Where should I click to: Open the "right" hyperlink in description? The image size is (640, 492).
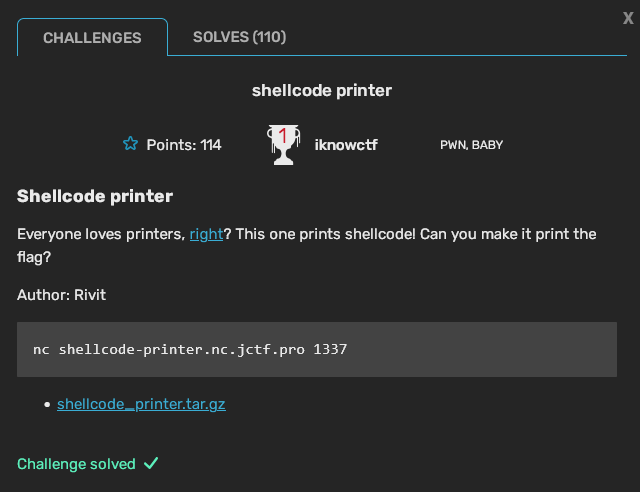[206, 234]
